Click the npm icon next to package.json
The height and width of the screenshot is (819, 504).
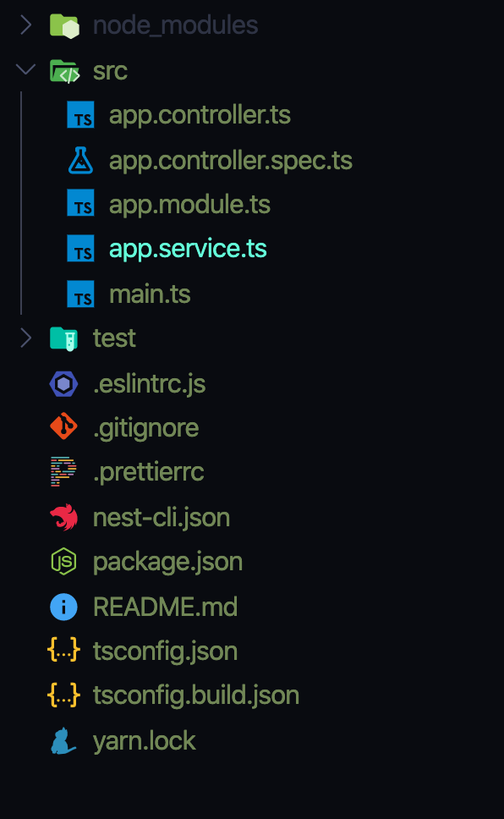pos(63,561)
